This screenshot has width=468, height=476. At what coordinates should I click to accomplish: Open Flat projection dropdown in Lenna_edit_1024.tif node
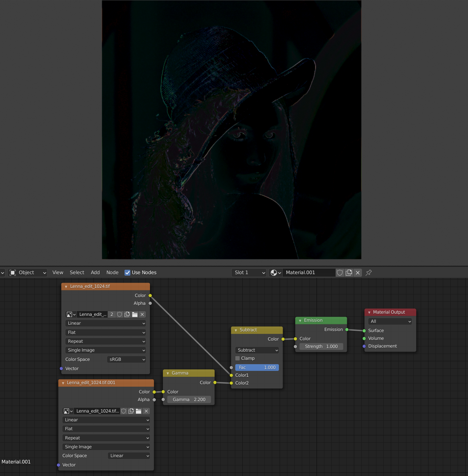[x=106, y=332]
